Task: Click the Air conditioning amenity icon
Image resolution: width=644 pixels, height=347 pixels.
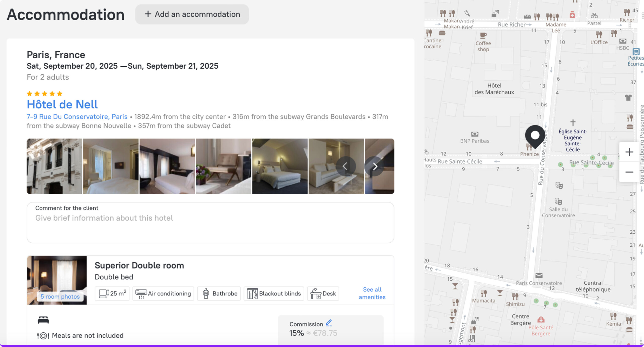Action: click(141, 293)
